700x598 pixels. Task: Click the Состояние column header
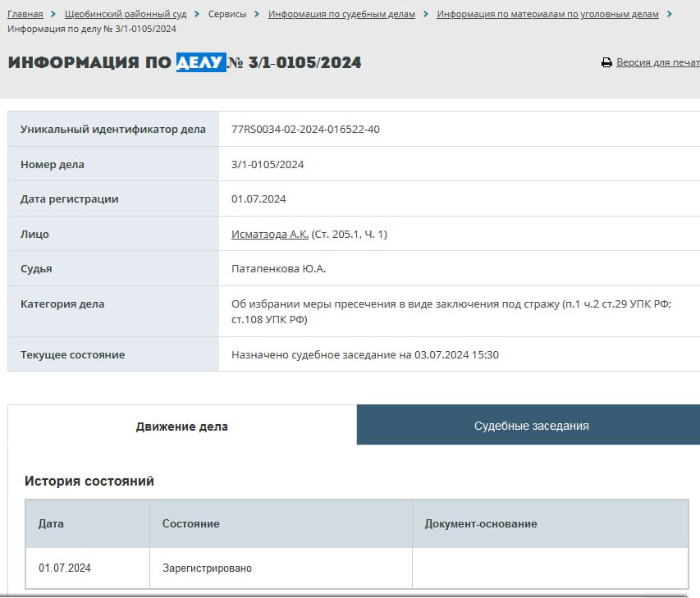(191, 523)
